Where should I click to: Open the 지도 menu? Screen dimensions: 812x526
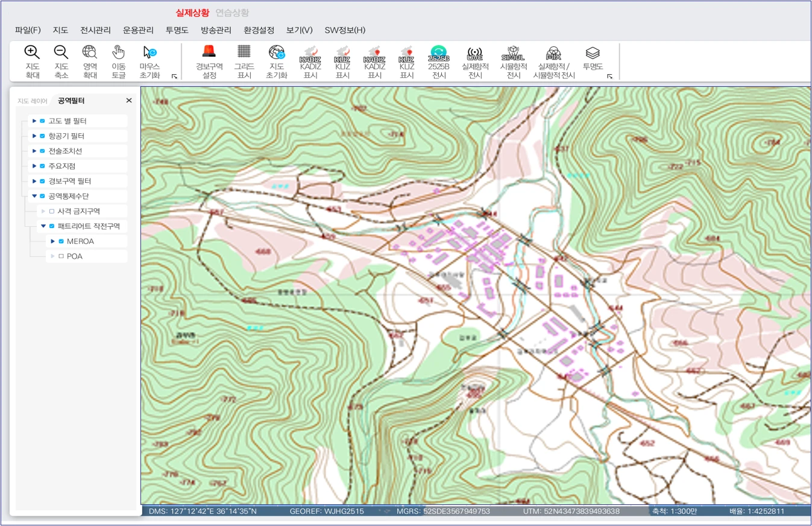point(60,30)
